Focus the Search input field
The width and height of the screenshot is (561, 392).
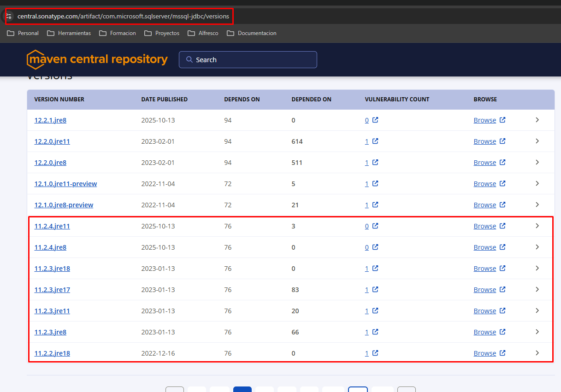tap(248, 59)
